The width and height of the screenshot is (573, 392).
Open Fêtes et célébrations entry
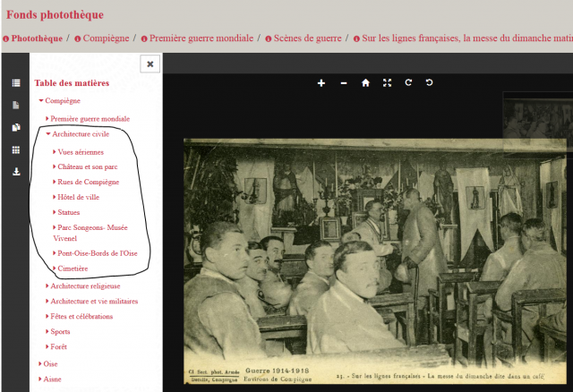(x=81, y=317)
